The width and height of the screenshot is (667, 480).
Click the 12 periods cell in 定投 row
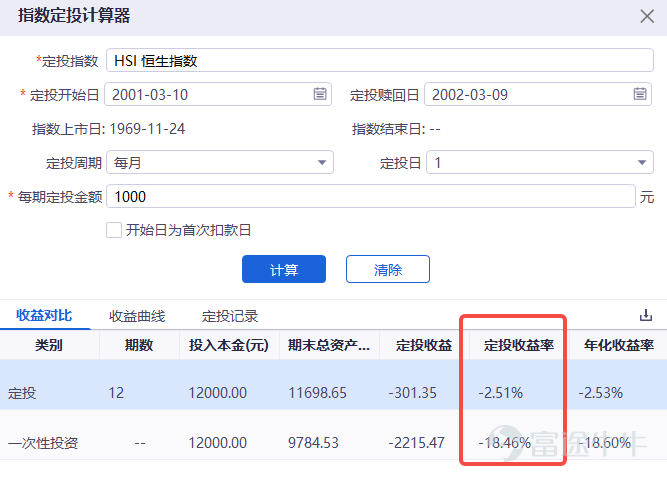tap(116, 393)
